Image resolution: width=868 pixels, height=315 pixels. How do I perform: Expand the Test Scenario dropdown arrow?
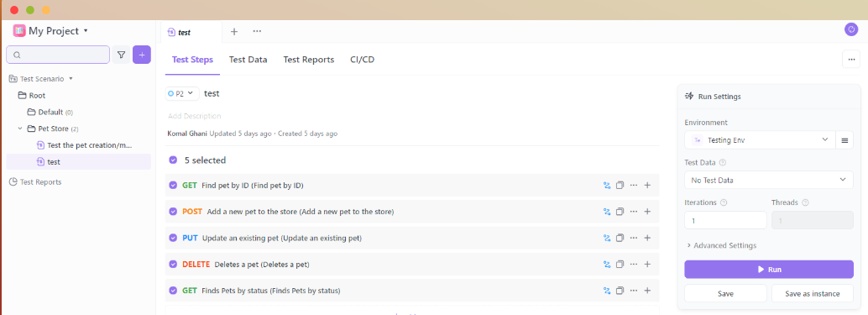(71, 79)
